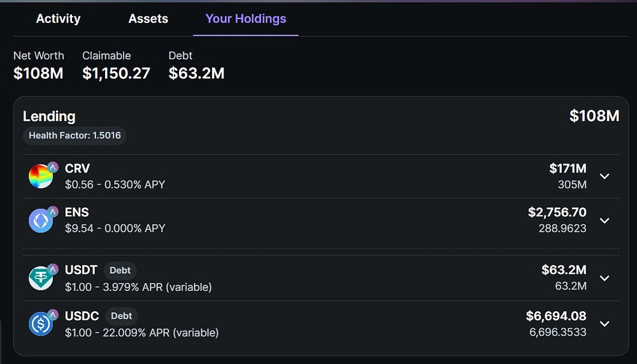Click the ENS token icon
Viewport: 637px width, 364px height.
pyautogui.click(x=41, y=220)
